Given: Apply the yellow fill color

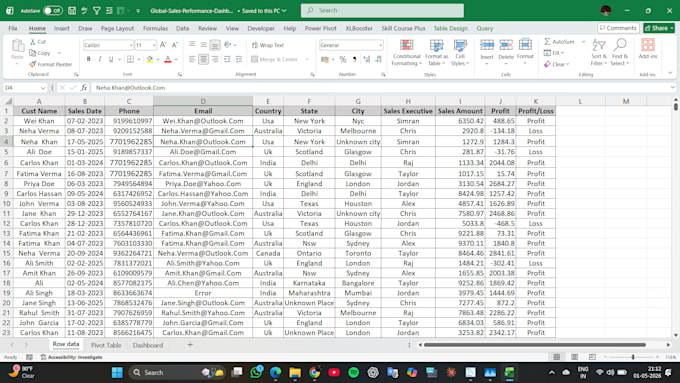Looking at the screenshot, I should [x=150, y=59].
